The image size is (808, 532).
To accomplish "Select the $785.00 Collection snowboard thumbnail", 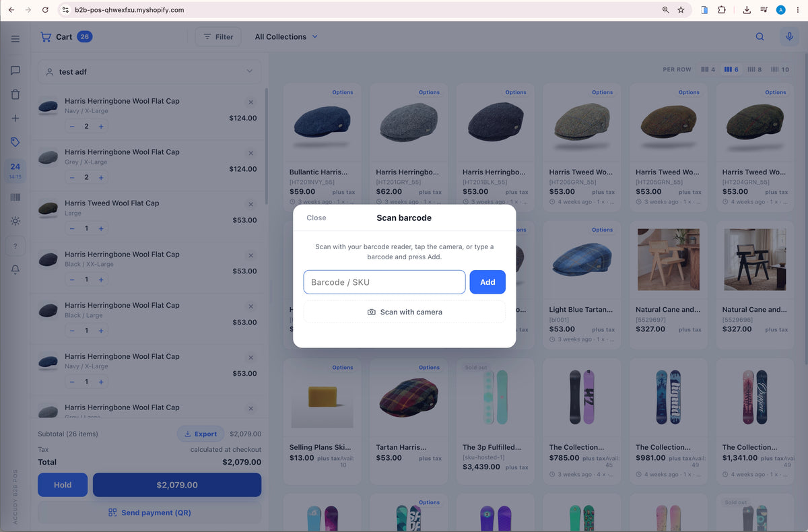I will 582,397.
